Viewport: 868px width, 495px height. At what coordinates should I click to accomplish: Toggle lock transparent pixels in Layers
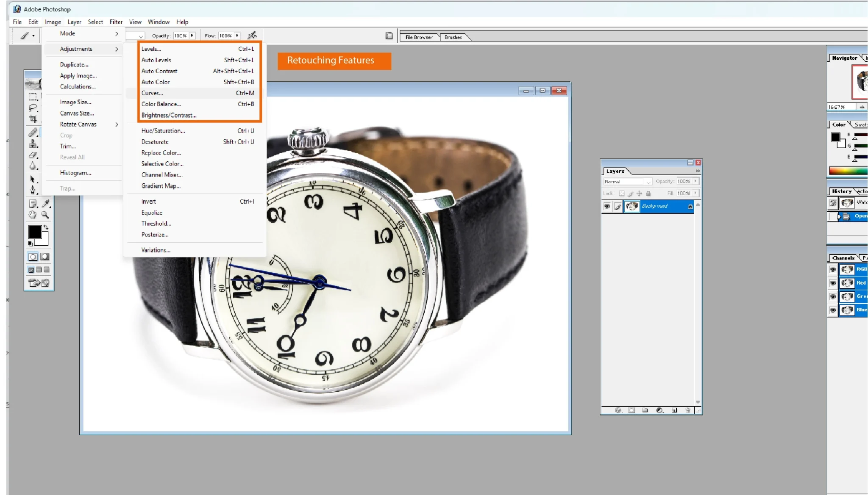621,194
